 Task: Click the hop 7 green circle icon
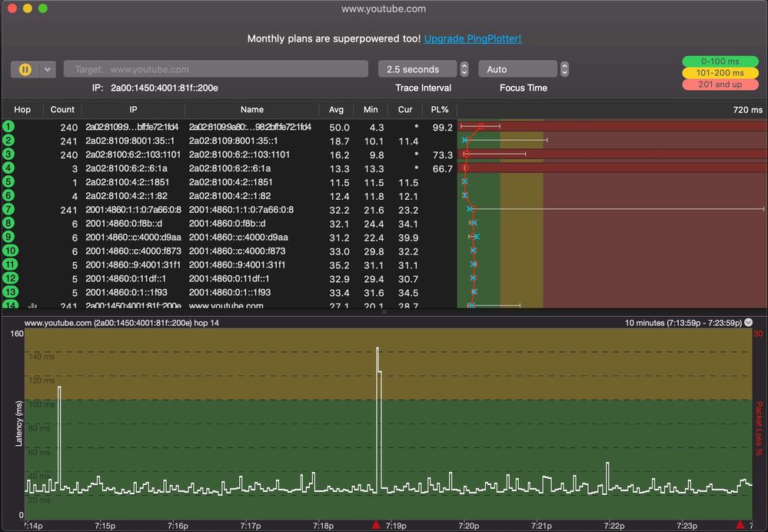pyautogui.click(x=8, y=210)
